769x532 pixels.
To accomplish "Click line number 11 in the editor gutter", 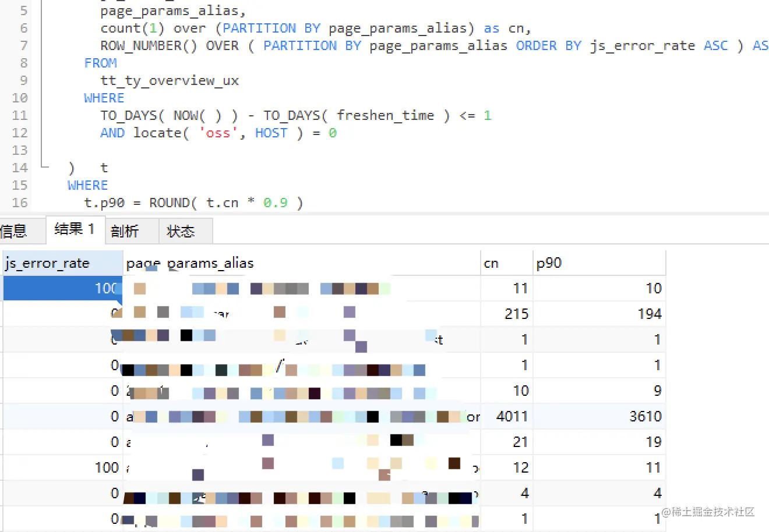I will pyautogui.click(x=20, y=115).
